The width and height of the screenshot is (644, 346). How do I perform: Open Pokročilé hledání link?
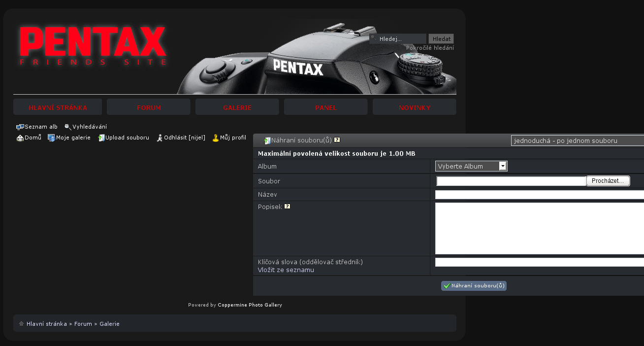tap(430, 48)
